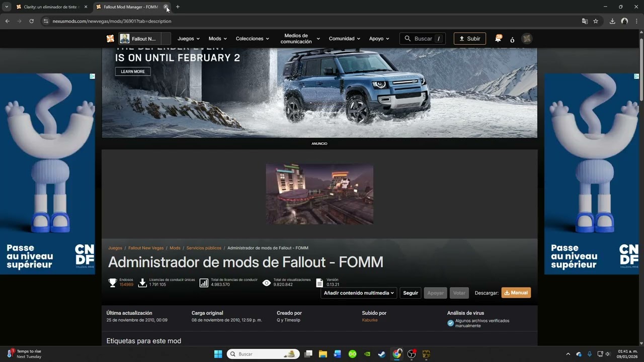Click the green round face app icon on taskbar

[353, 354]
